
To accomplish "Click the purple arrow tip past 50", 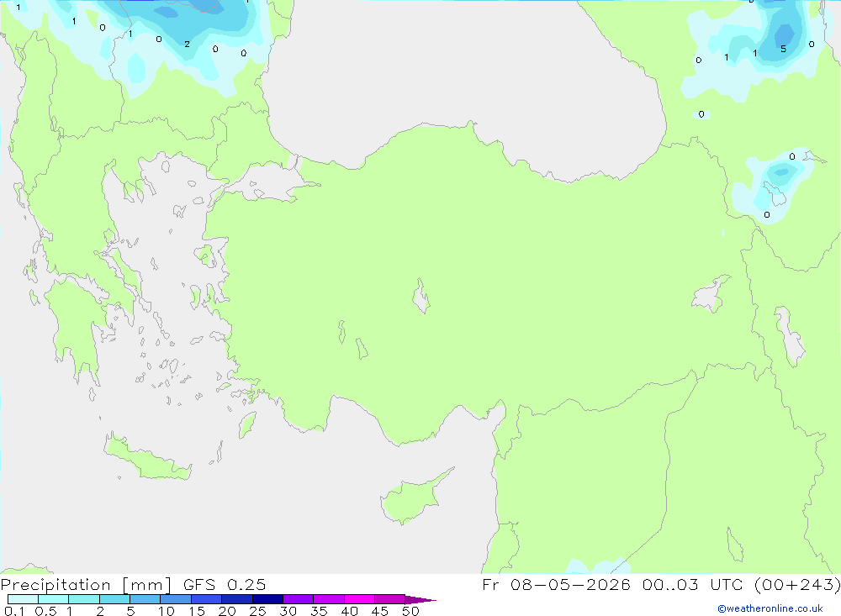I will click(420, 600).
